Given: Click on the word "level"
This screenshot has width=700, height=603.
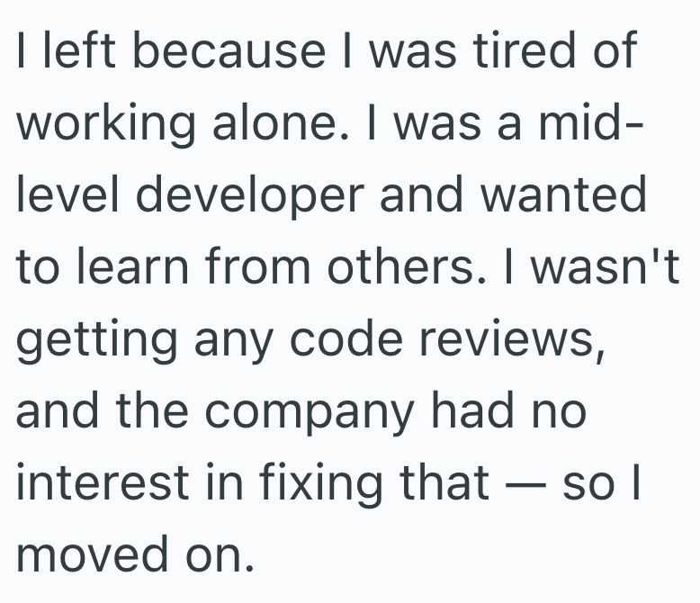Looking at the screenshot, I should pyautogui.click(x=60, y=196).
